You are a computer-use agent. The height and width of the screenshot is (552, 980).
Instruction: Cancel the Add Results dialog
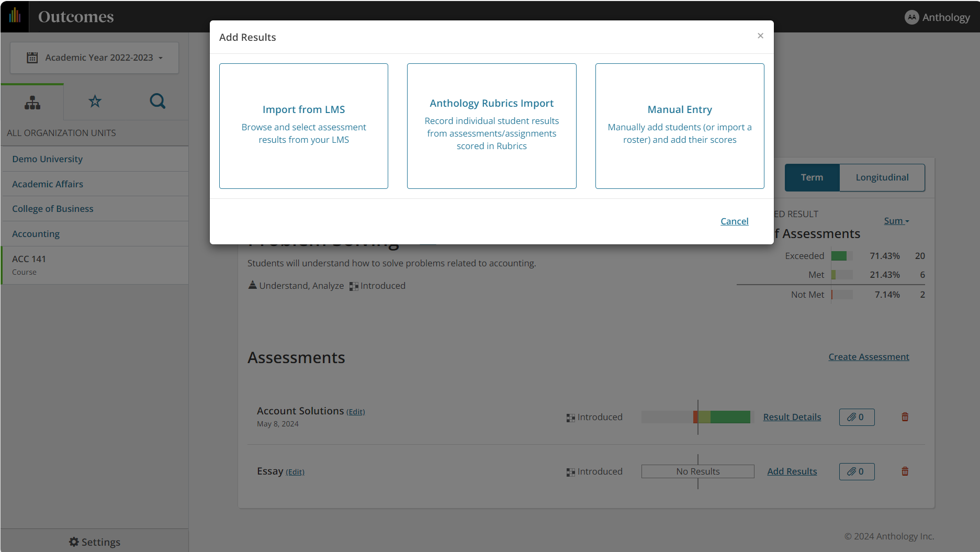pyautogui.click(x=734, y=221)
